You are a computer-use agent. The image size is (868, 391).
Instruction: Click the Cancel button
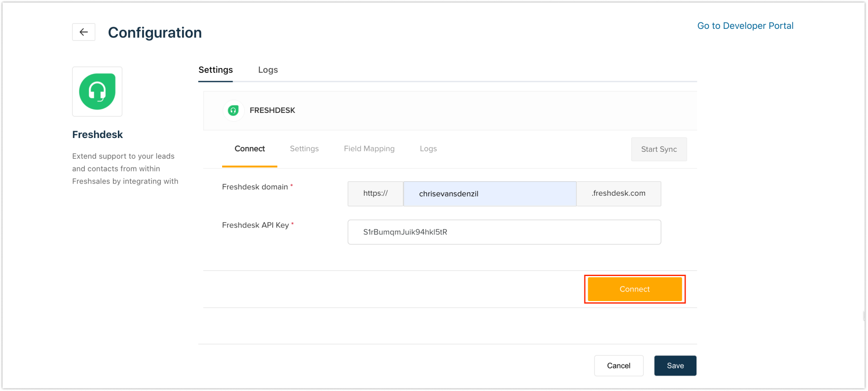tap(619, 365)
